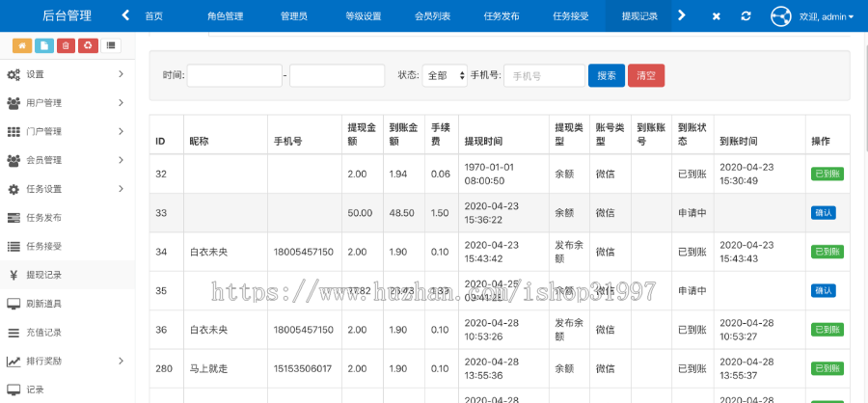
Task: Click phone number 15153506017
Action: 304,368
